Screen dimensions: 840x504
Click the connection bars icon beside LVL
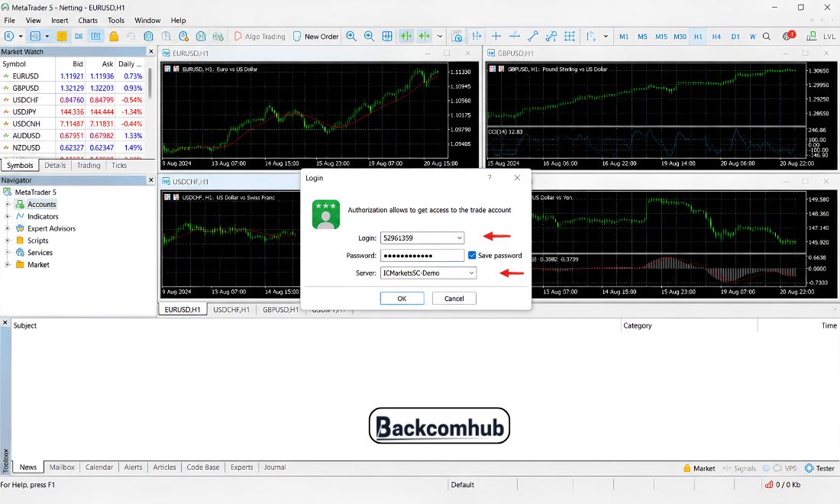coord(811,37)
